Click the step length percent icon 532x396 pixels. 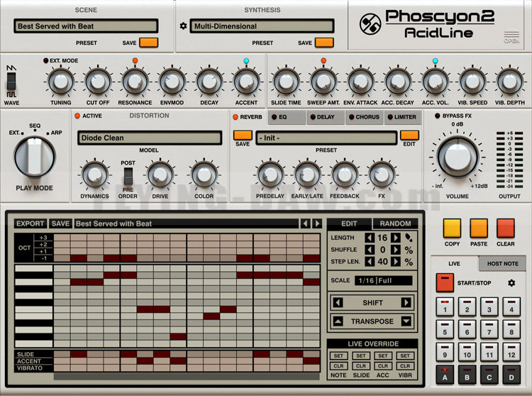pos(409,262)
